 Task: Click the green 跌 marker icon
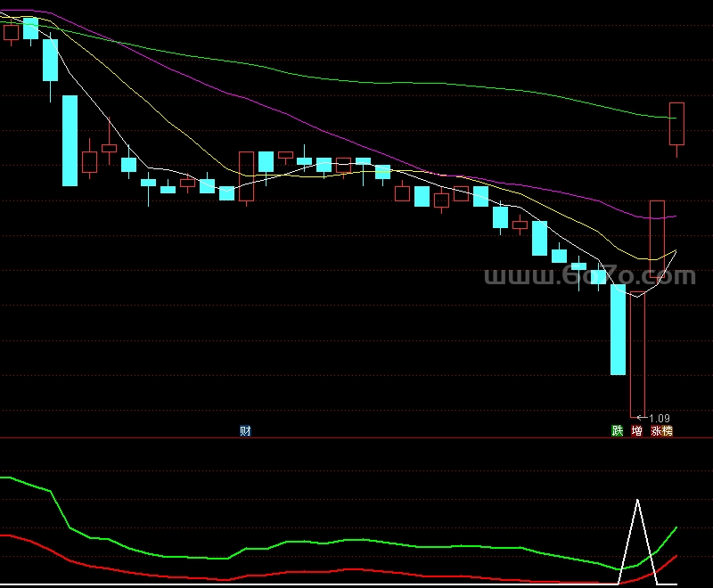[617, 431]
